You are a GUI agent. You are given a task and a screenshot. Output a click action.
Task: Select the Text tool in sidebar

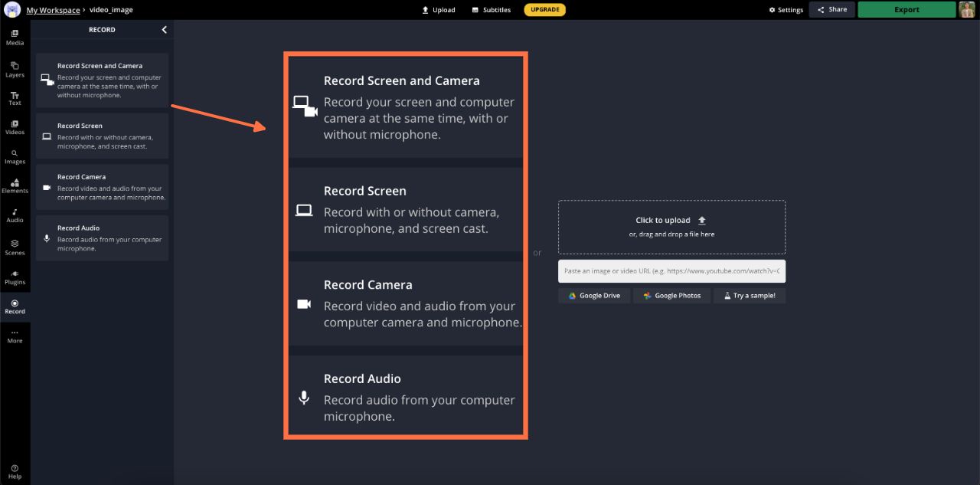tap(15, 98)
